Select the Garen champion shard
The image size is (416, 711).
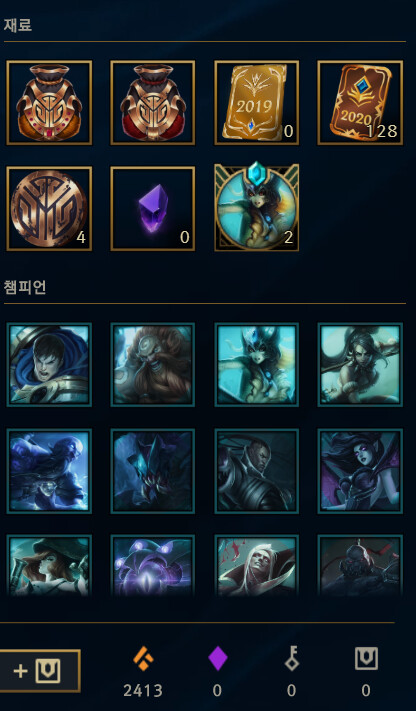point(49,365)
